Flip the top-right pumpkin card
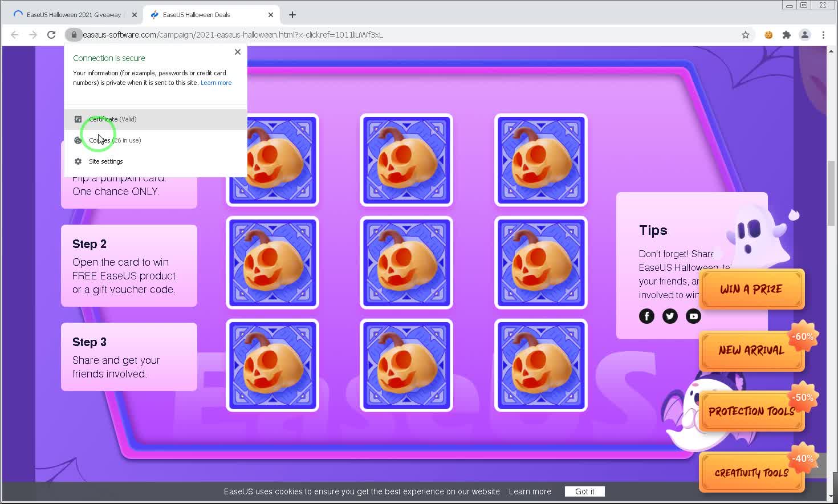This screenshot has height=504, width=838. (541, 160)
